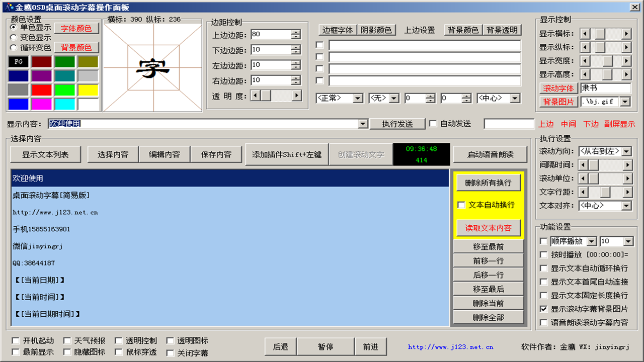Open the 阴影颜色 shadow color setting
The width and height of the screenshot is (644, 362).
point(377,30)
